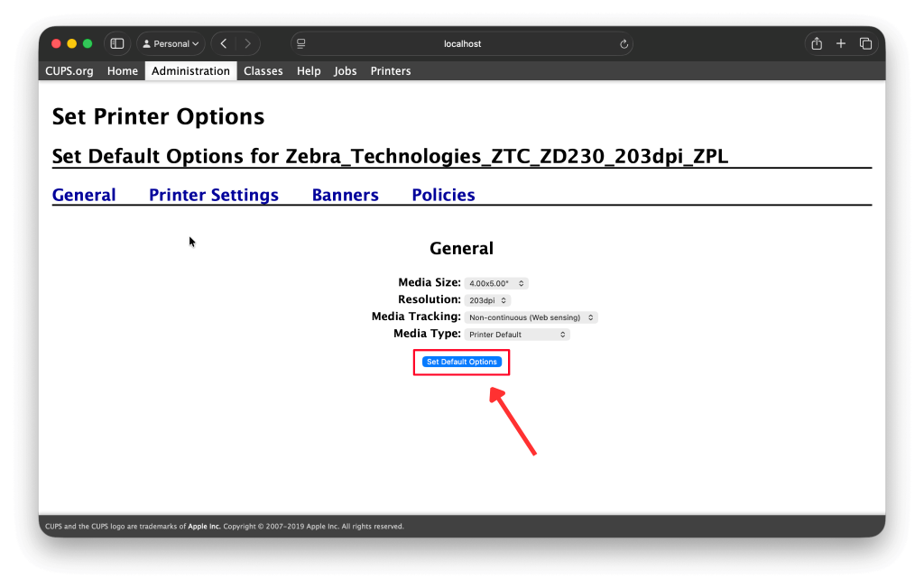Jump to the Banners section link
The width and height of the screenshot is (924, 588).
click(345, 195)
